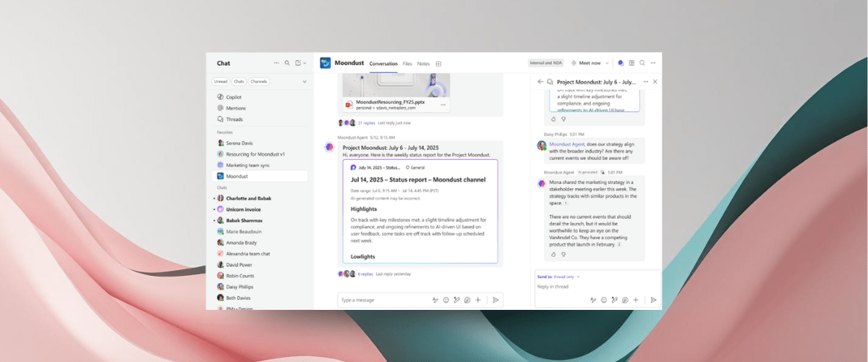Thumbs down the Moondust Agent strategy reply
Screen dimensions: 868x362
(x=563, y=254)
